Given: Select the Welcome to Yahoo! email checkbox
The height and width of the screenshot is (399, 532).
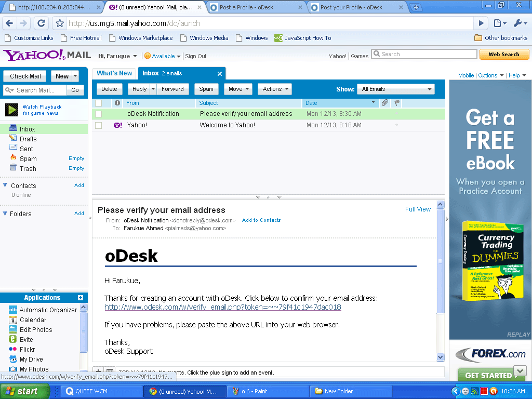Looking at the screenshot, I should click(x=98, y=125).
